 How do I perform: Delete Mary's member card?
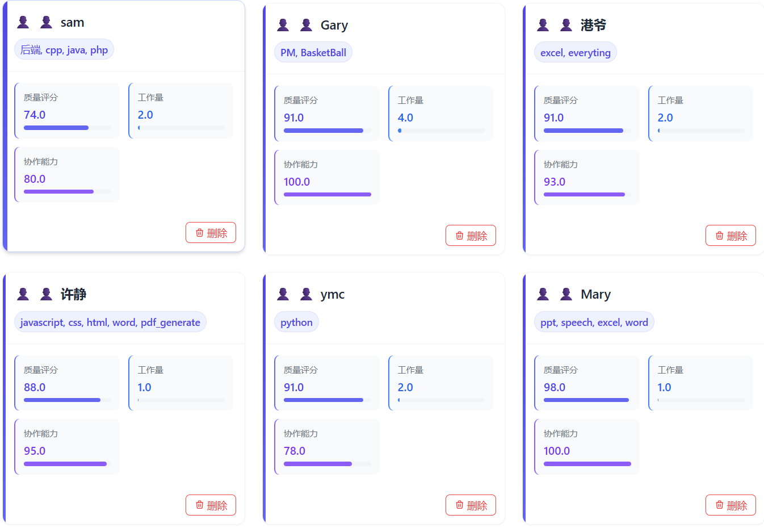[731, 505]
